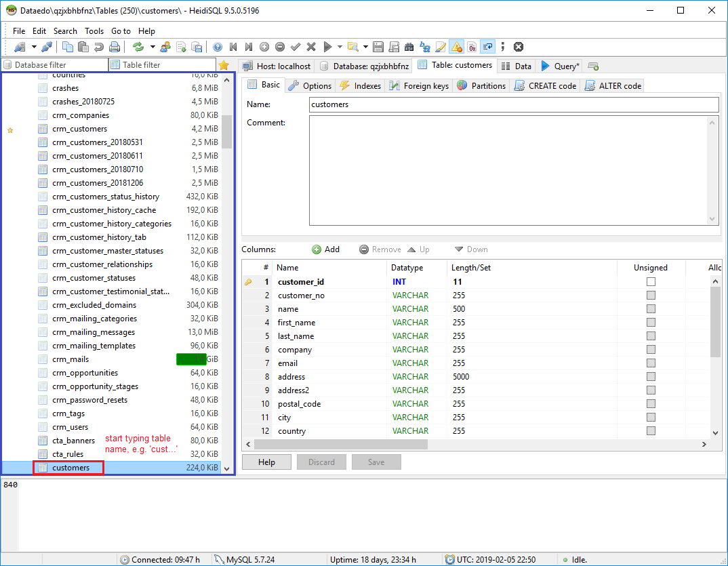728x566 pixels.
Task: Toggle Unsigned checkbox for the email column
Action: (x=651, y=363)
